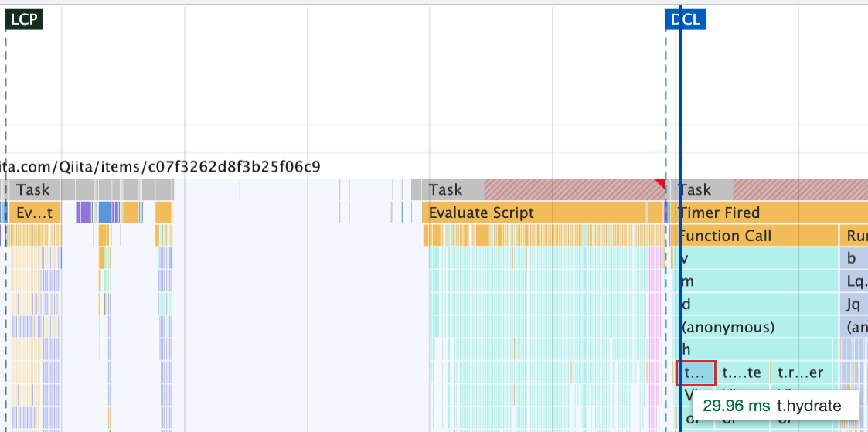The height and width of the screenshot is (432, 868).
Task: Select the Jq function entry
Action: coord(853,304)
